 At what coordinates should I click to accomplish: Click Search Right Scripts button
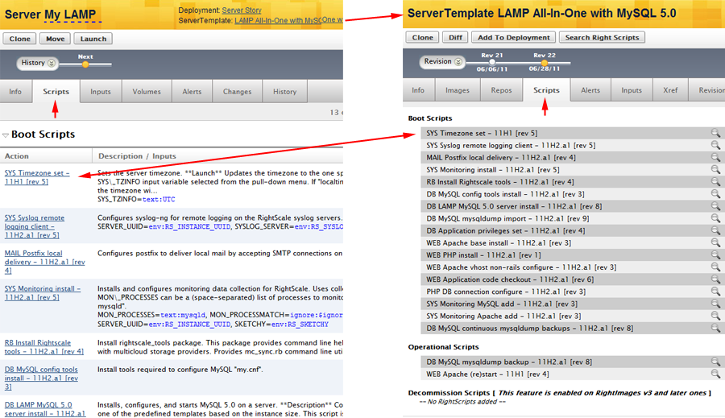coord(602,37)
